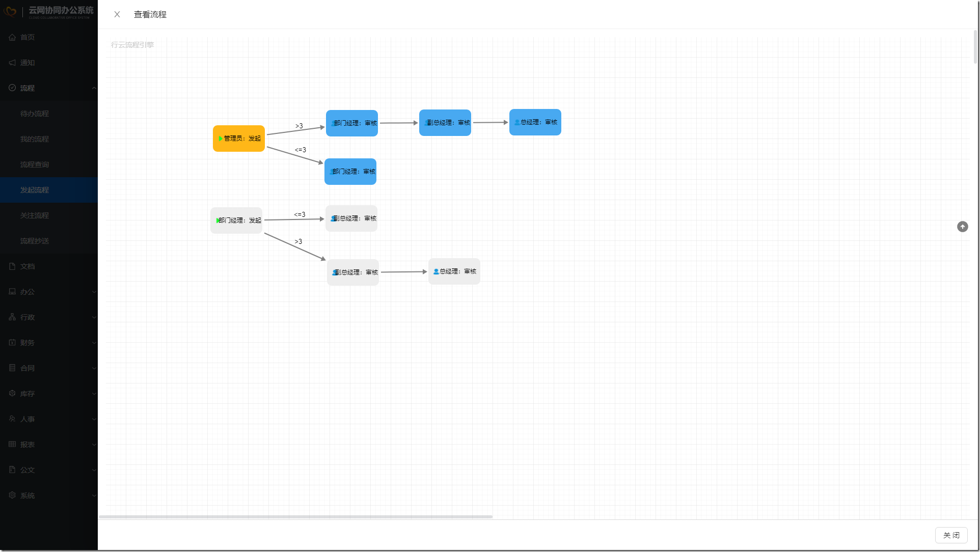Screen dimensions: 980x552
Task: Expand the 库存 sidebar menu
Action: 49,394
